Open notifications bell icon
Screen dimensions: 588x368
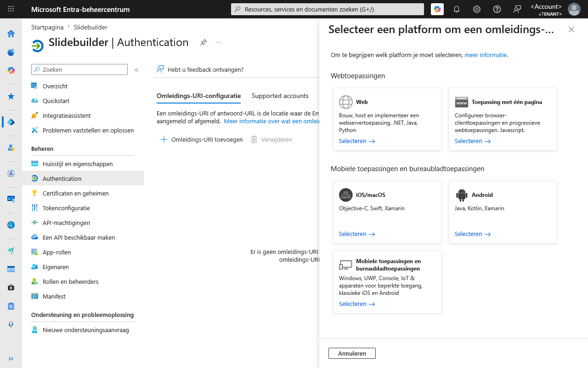pyautogui.click(x=457, y=9)
